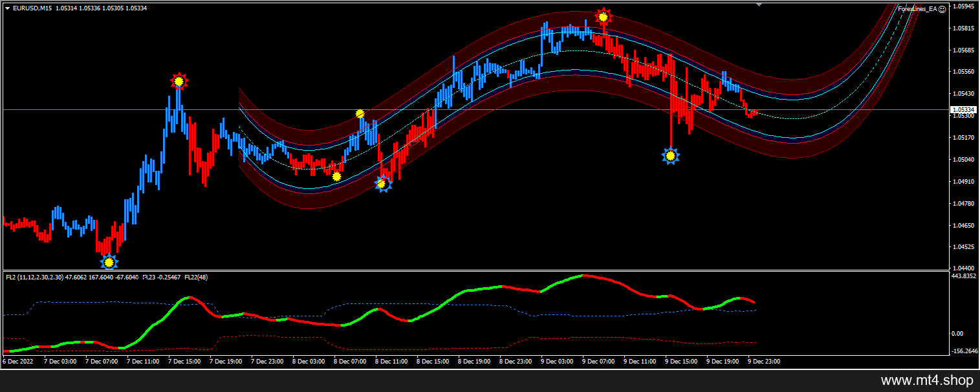
Task: Click the FL2 (11,12,2.30,2.30) indicator label
Action: [x=34, y=277]
